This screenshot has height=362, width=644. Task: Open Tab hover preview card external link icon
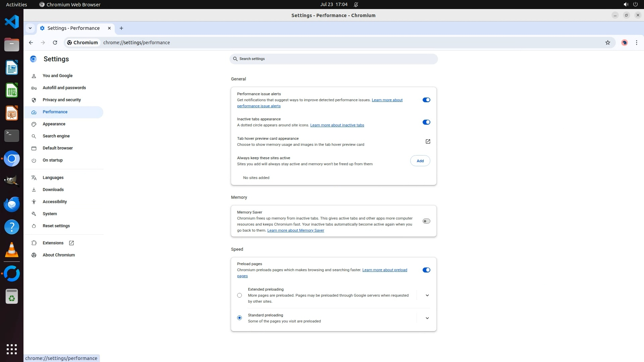[x=428, y=141]
